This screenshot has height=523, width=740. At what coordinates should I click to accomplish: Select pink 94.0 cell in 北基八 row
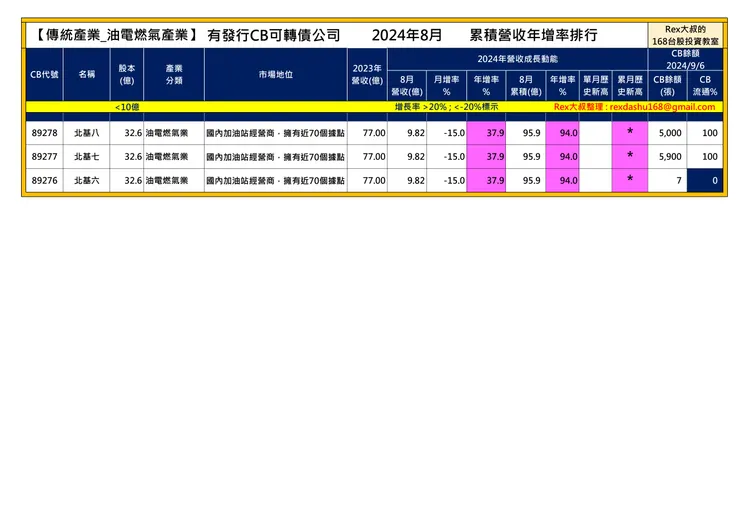pos(563,133)
